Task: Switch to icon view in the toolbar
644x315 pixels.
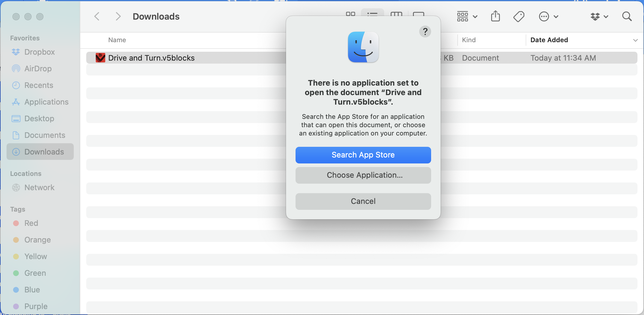Action: 351,14
